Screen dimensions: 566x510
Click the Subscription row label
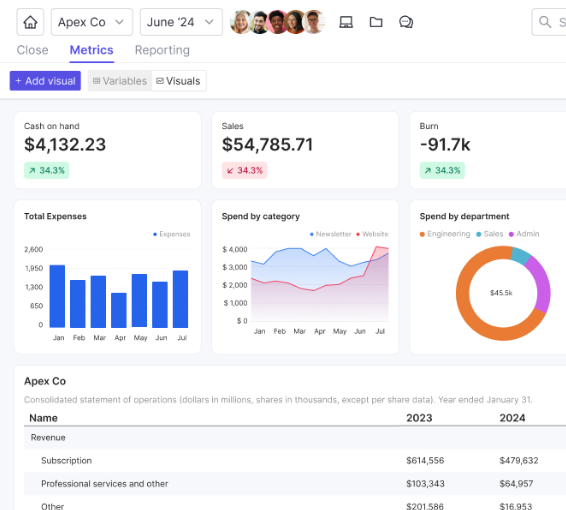tap(66, 461)
